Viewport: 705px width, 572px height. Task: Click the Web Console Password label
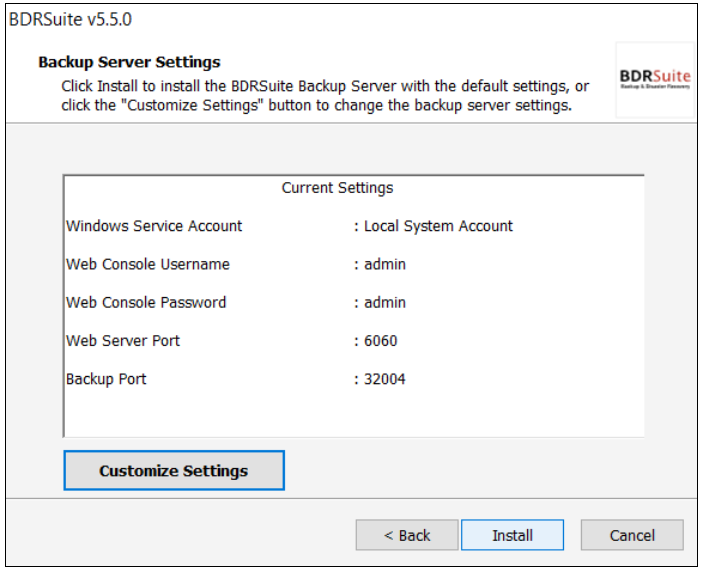146,302
